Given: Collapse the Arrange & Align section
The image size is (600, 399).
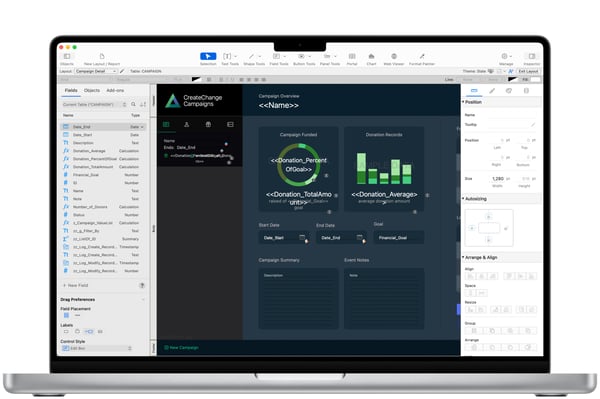Looking at the screenshot, I should point(463,257).
